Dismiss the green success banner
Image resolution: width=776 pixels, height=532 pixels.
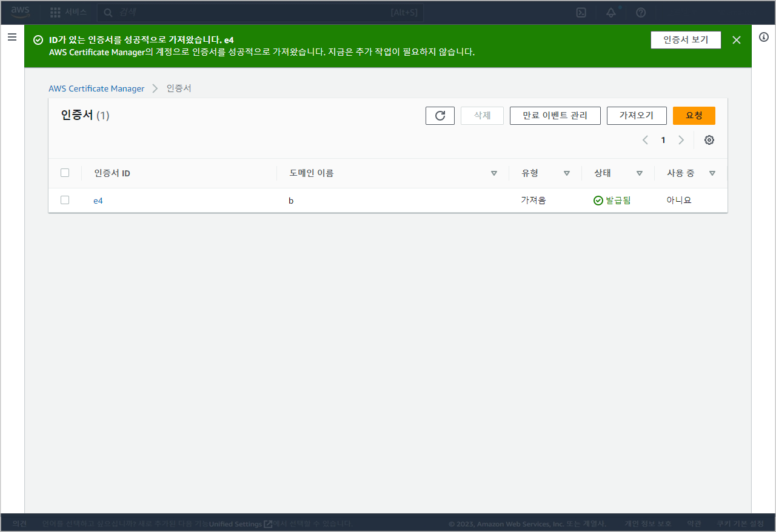[737, 40]
